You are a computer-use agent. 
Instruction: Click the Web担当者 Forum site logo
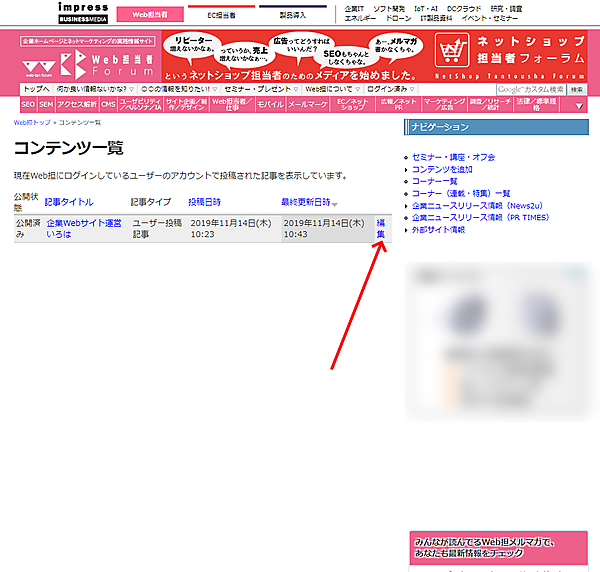pos(88,64)
